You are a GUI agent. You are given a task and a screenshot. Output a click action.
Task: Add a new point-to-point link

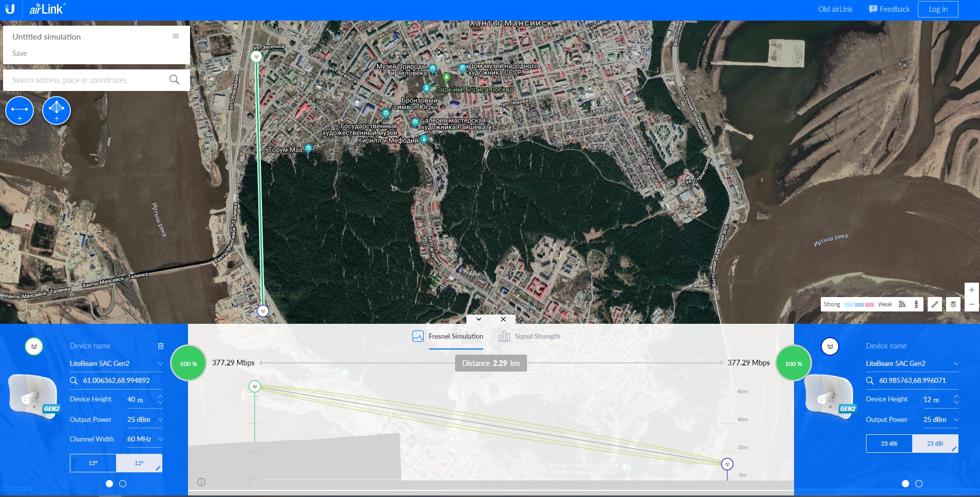(20, 111)
